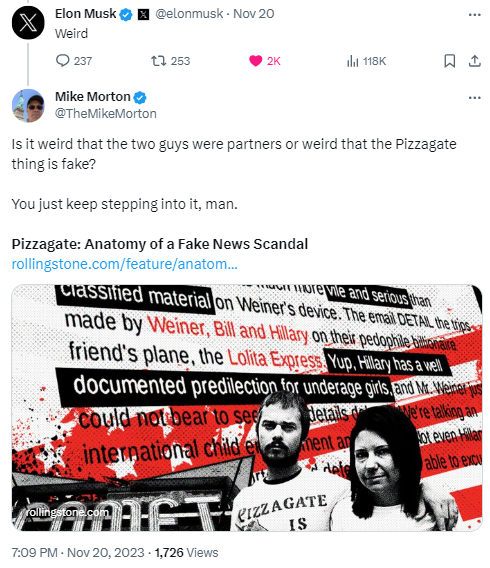Click the reply bubble icon showing 237

(63, 61)
